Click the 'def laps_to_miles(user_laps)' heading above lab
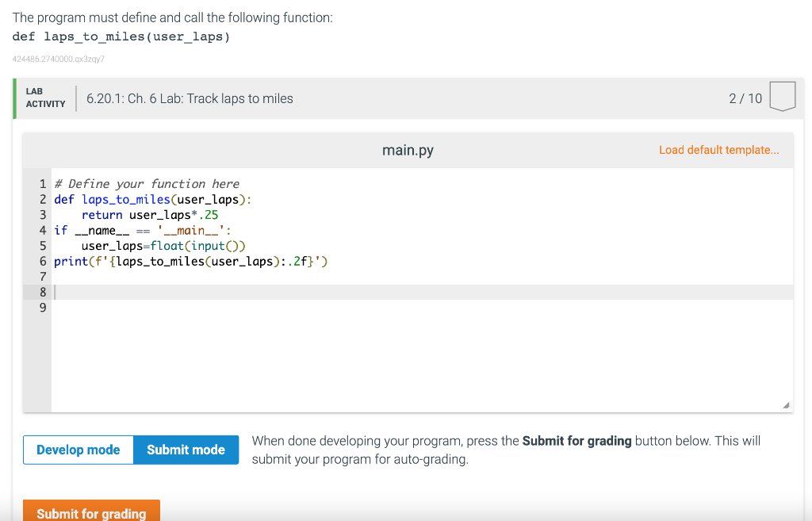This screenshot has width=812, height=521. (x=121, y=36)
